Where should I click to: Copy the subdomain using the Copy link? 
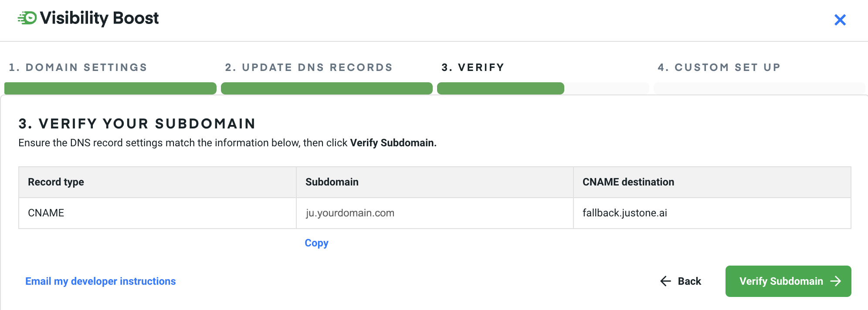click(x=316, y=243)
